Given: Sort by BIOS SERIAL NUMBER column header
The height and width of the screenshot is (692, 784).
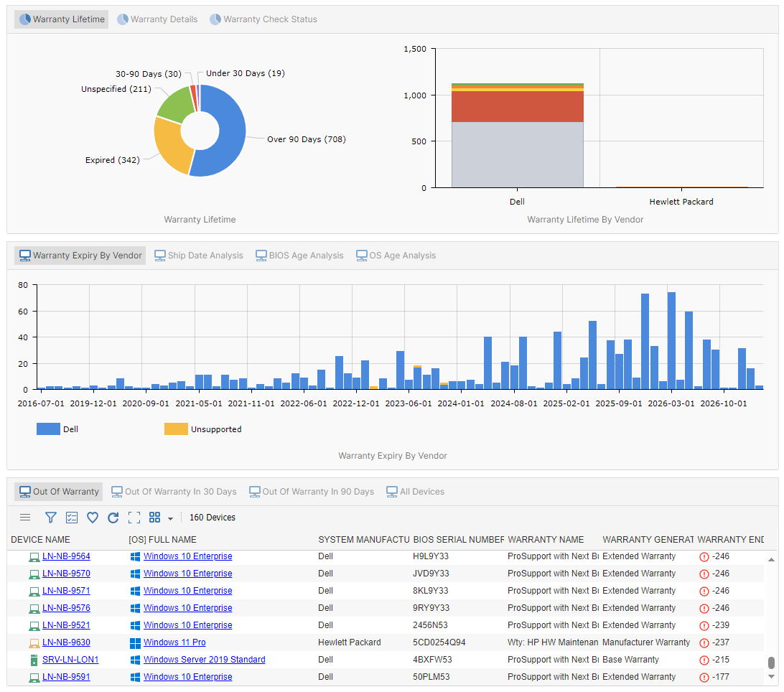Looking at the screenshot, I should (x=459, y=540).
